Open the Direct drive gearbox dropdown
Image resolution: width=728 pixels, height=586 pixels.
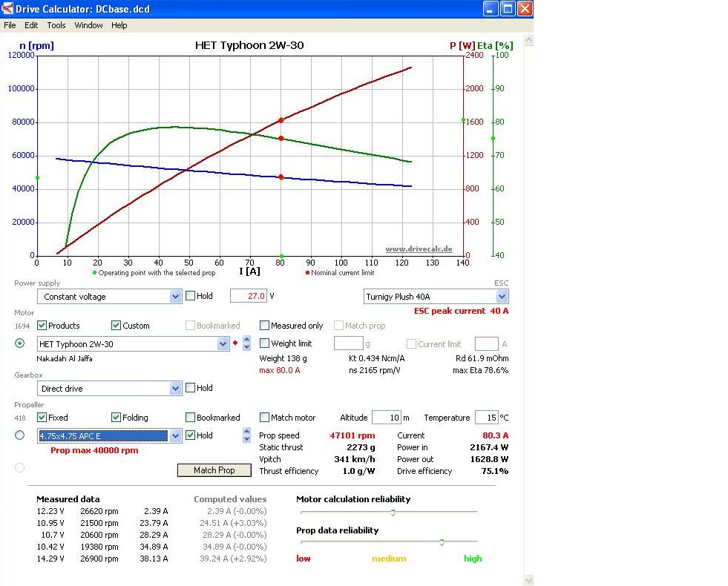click(175, 389)
